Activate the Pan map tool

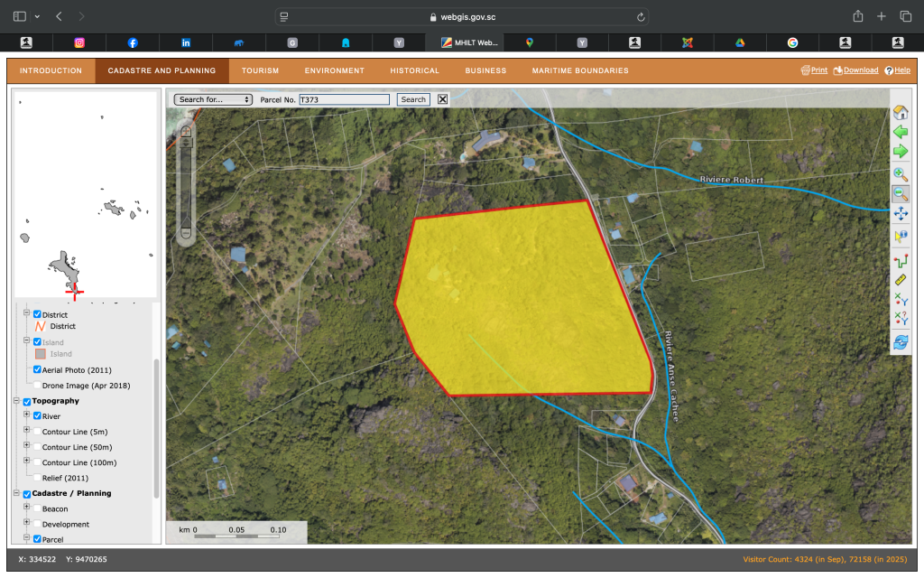click(900, 214)
